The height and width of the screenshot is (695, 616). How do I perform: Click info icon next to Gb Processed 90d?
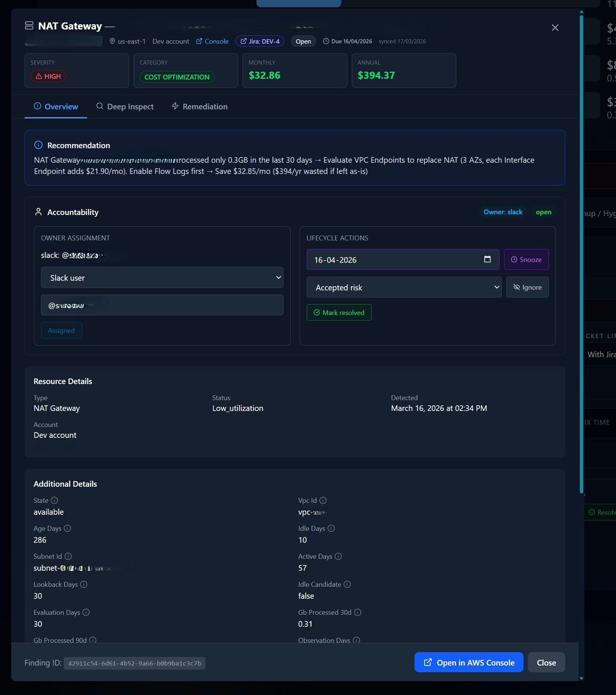[93, 640]
